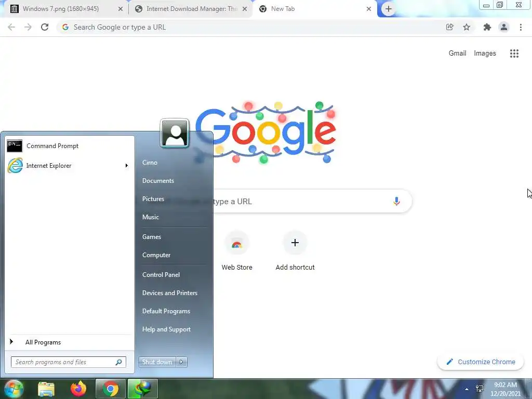Launch Command Prompt from Start menu
532x399 pixels.
click(69, 146)
